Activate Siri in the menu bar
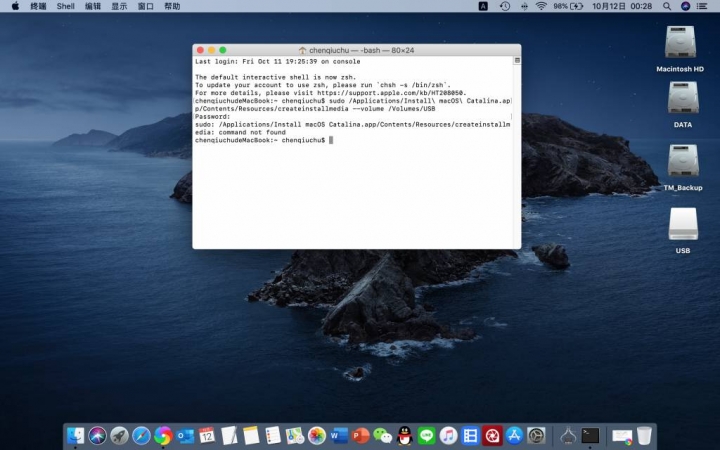720x450 pixels. click(x=685, y=6)
